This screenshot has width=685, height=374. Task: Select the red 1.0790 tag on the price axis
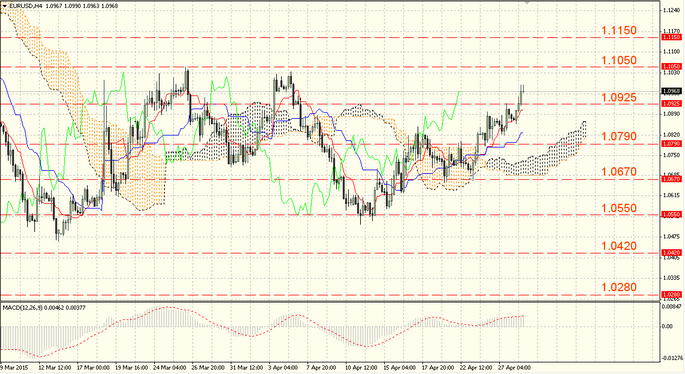tap(671, 143)
